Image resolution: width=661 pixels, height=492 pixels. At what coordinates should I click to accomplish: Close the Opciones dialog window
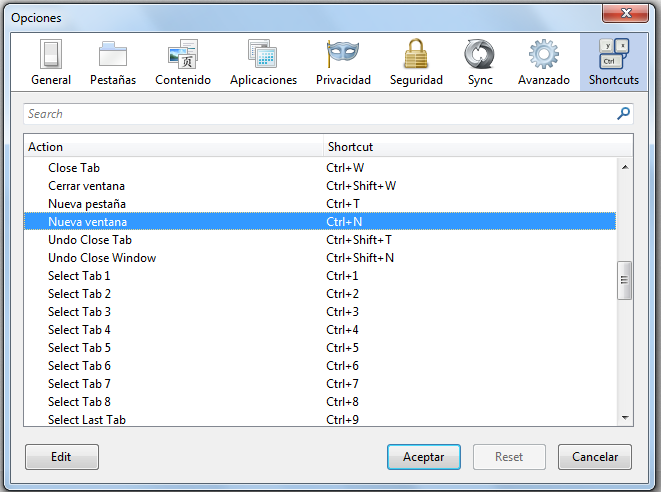(x=625, y=15)
